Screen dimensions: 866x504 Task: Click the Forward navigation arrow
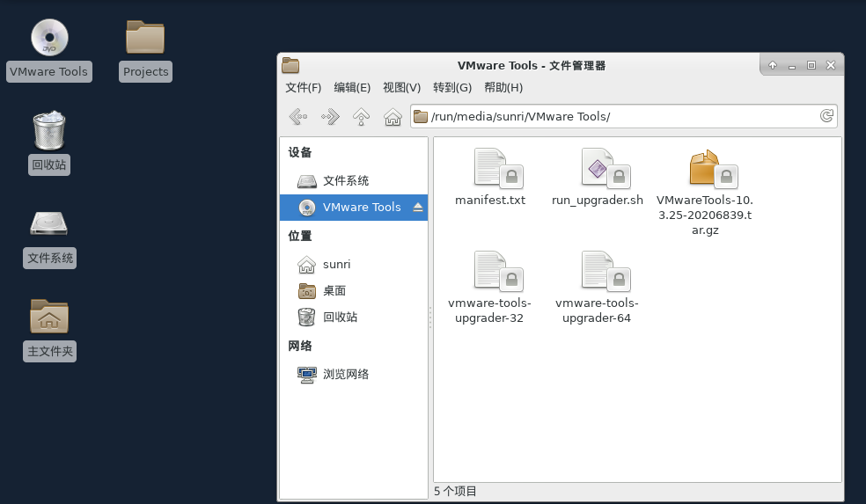330,116
